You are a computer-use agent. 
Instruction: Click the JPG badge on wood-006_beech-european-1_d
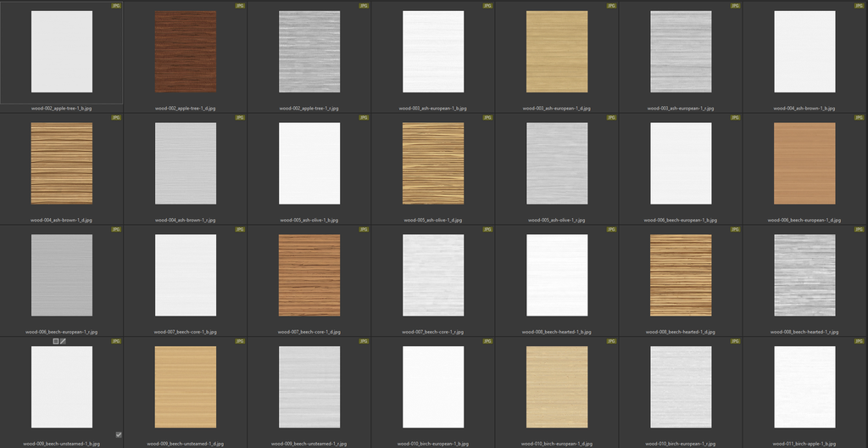pyautogui.click(x=859, y=118)
